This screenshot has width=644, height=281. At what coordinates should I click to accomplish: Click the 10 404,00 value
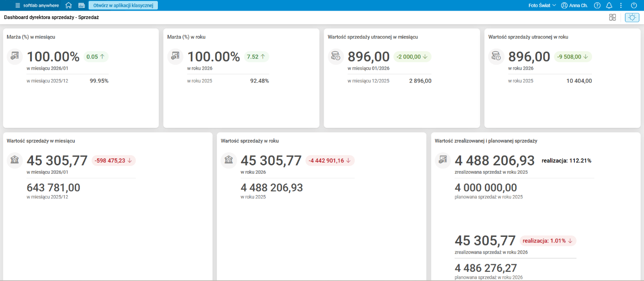click(x=579, y=81)
